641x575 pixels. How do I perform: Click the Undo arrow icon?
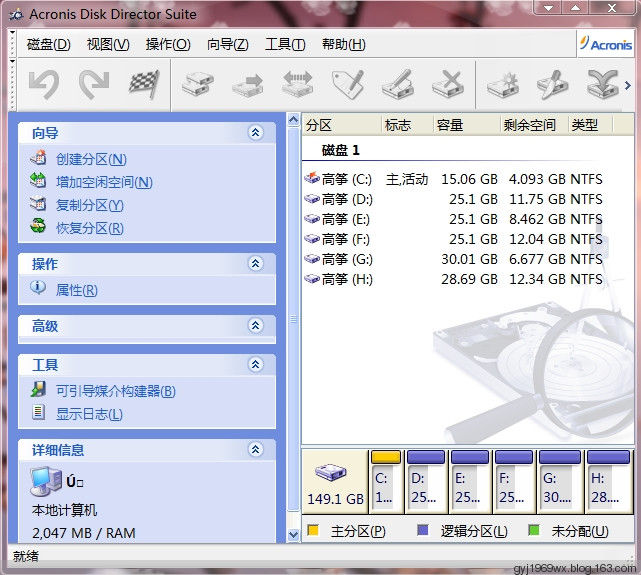point(44,85)
